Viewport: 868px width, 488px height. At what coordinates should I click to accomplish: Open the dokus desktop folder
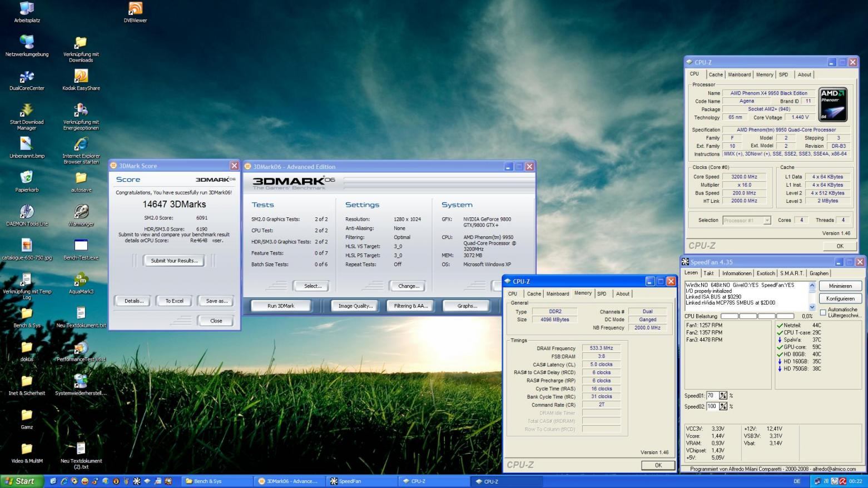(x=27, y=351)
